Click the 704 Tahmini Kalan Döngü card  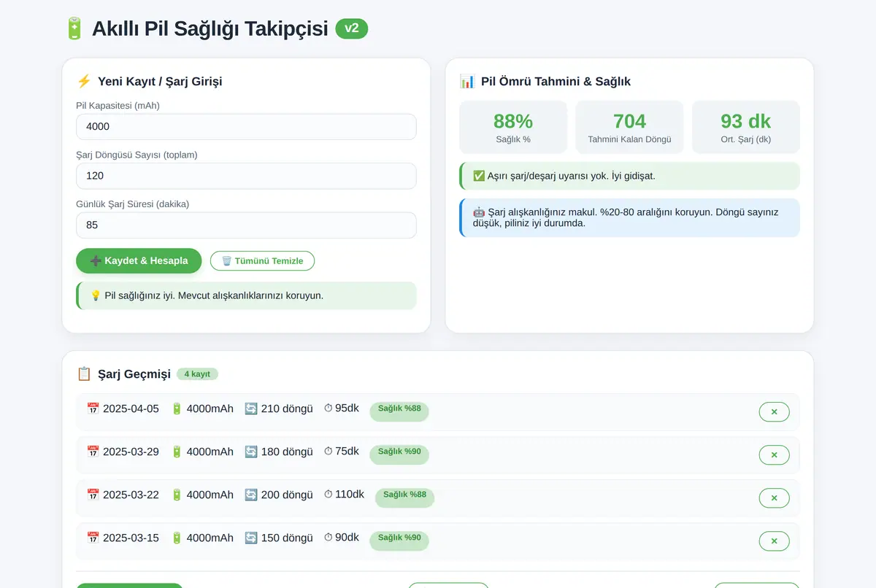coord(629,127)
